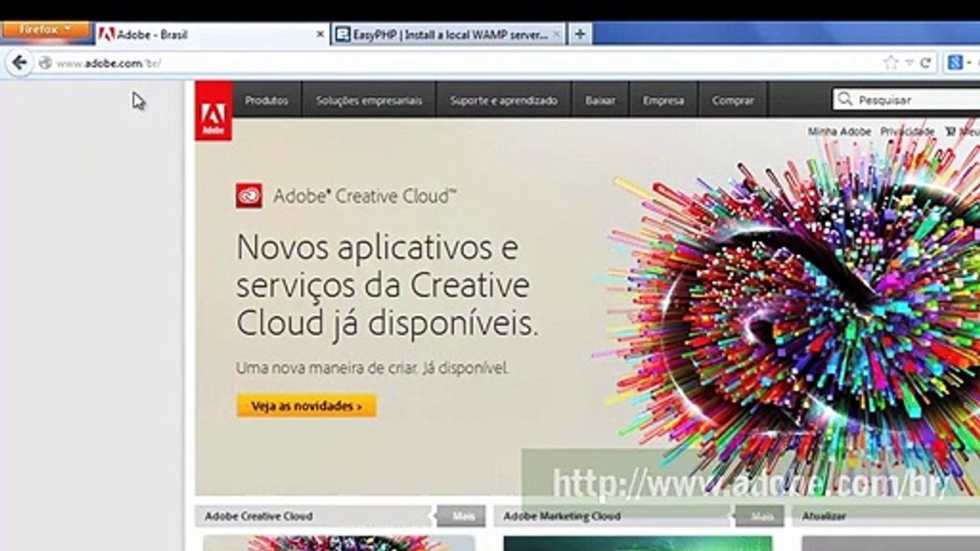980x551 pixels.
Task: Click the red Creative Cloud icon
Action: pyautogui.click(x=249, y=196)
